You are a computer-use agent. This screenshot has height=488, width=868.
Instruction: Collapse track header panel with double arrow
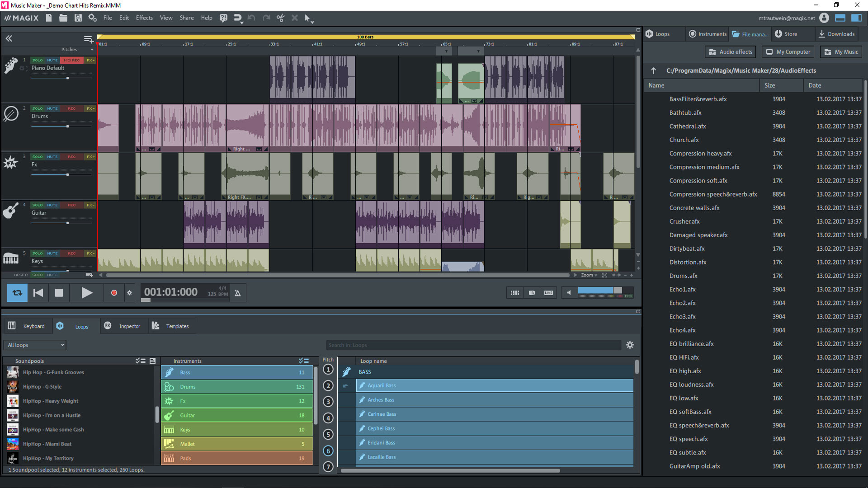[x=9, y=38]
